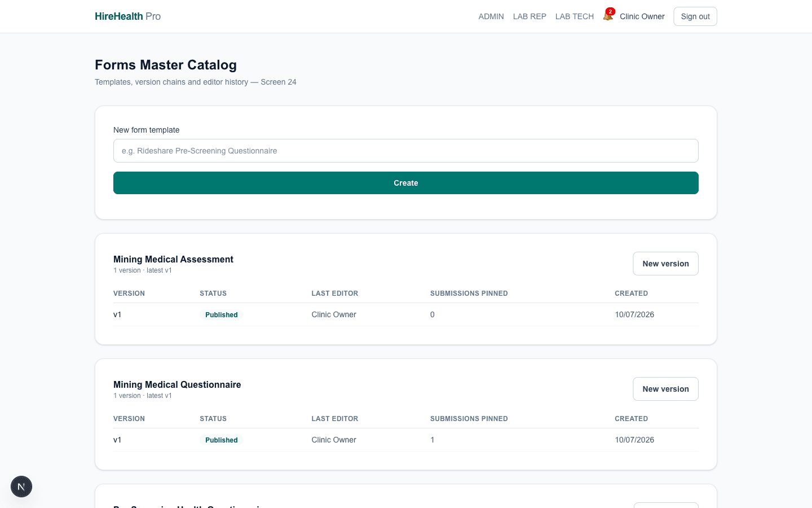
Task: Open the LAB TECH nav item
Action: click(x=575, y=16)
